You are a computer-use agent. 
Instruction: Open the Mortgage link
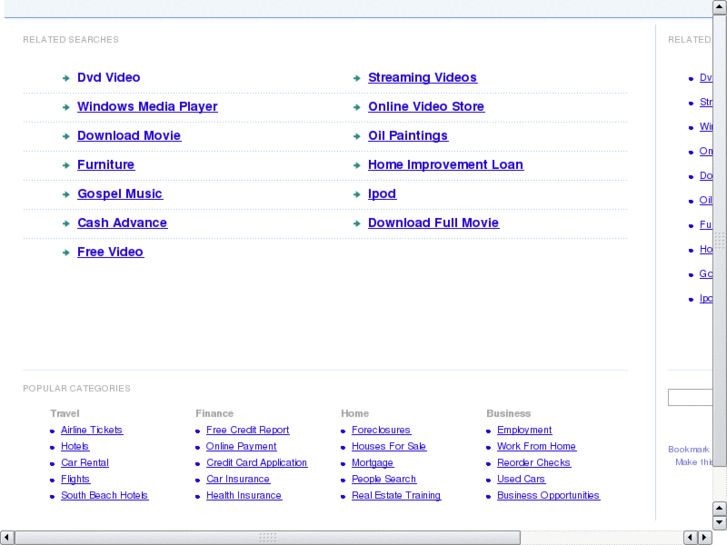(372, 462)
